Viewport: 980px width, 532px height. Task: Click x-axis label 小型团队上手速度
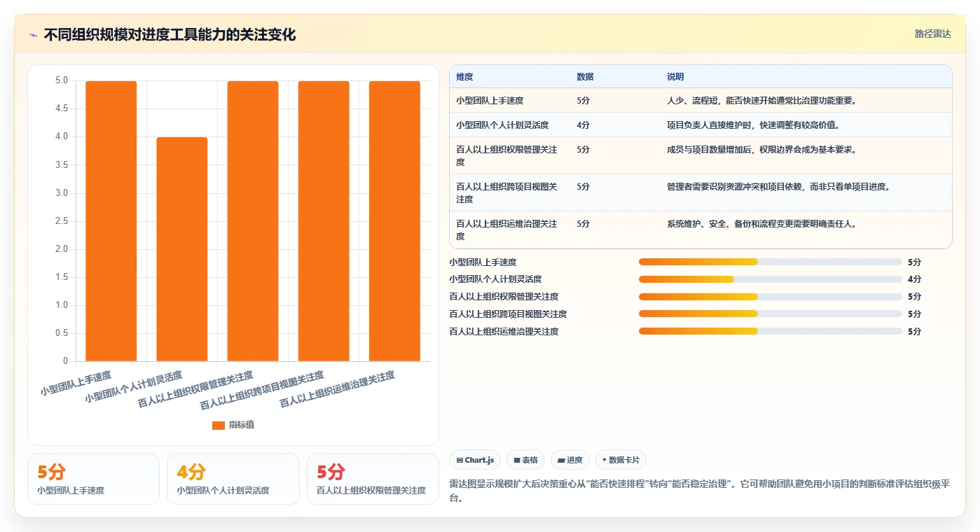tap(76, 384)
